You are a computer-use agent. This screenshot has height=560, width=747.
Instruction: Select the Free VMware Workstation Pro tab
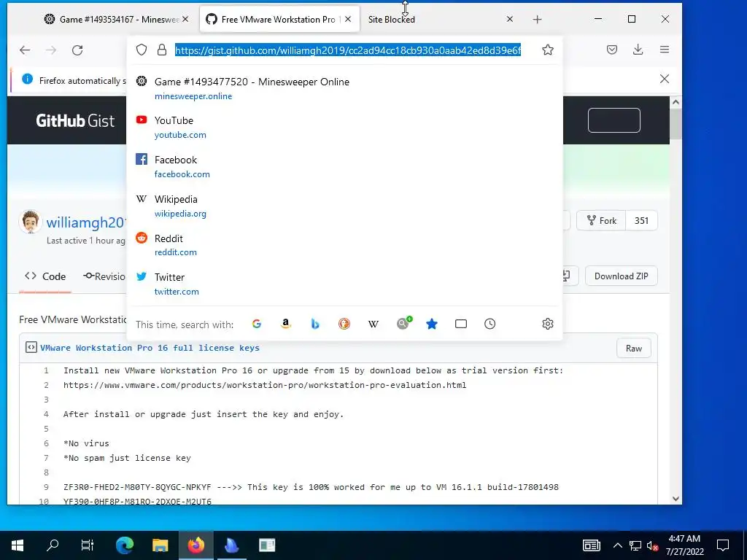click(279, 20)
